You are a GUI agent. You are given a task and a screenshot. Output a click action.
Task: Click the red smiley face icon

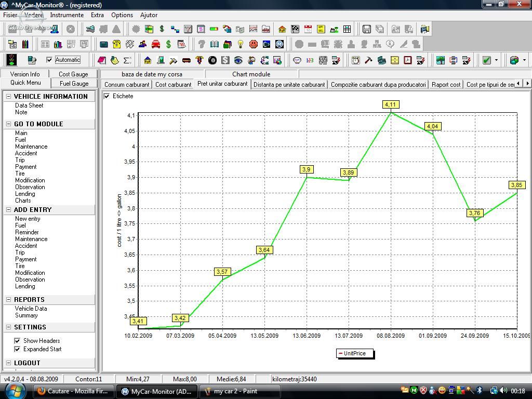(254, 44)
